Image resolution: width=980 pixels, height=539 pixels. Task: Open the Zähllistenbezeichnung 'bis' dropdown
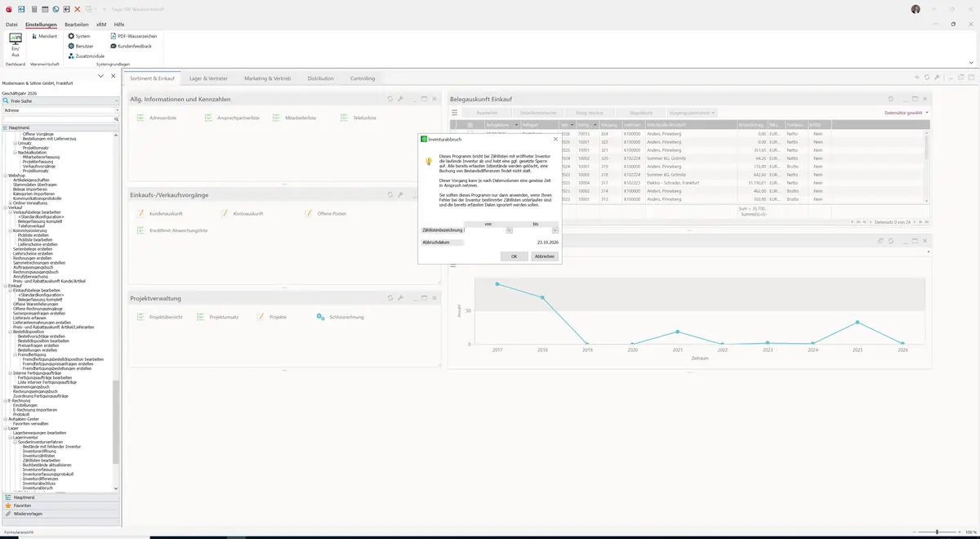[x=555, y=230]
